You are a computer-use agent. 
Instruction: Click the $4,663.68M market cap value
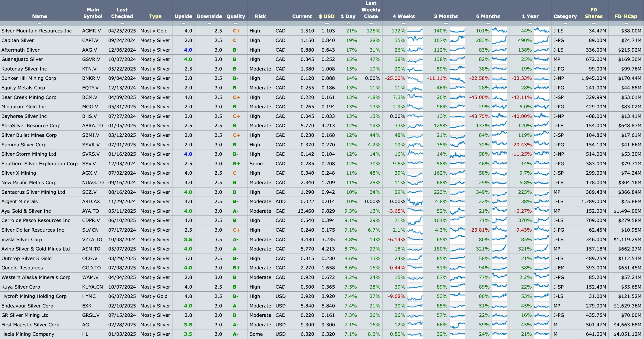[627, 325]
